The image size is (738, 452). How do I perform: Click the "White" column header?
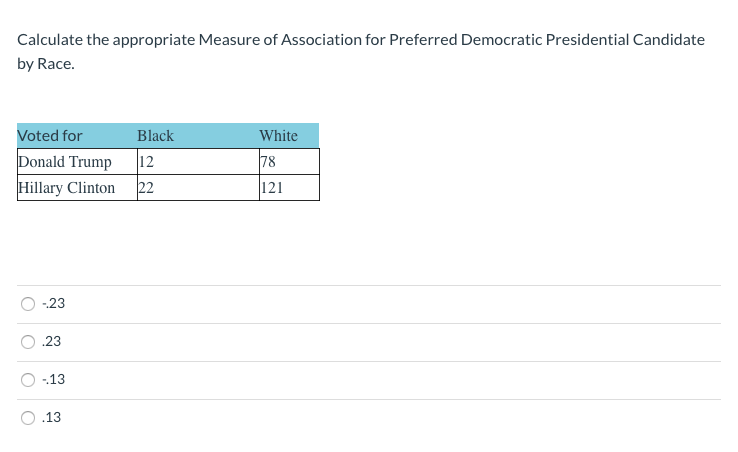pos(278,136)
